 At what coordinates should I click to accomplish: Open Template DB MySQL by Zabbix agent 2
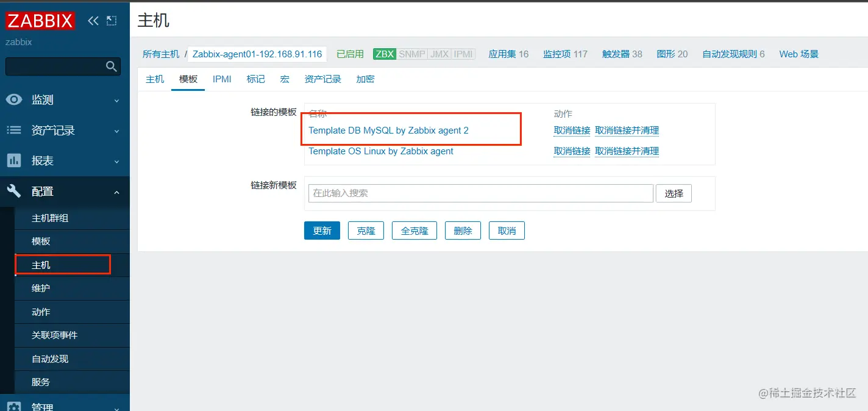click(x=389, y=130)
